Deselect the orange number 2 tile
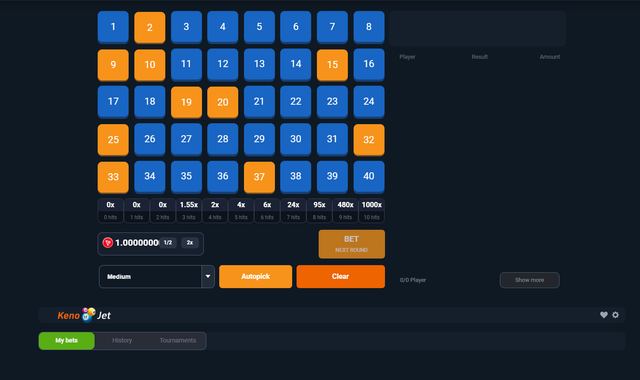The height and width of the screenshot is (380, 640). click(150, 27)
